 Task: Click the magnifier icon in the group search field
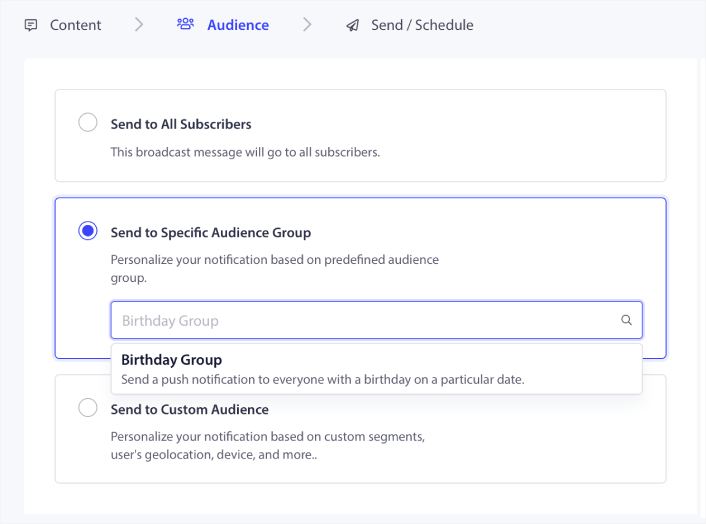click(626, 321)
